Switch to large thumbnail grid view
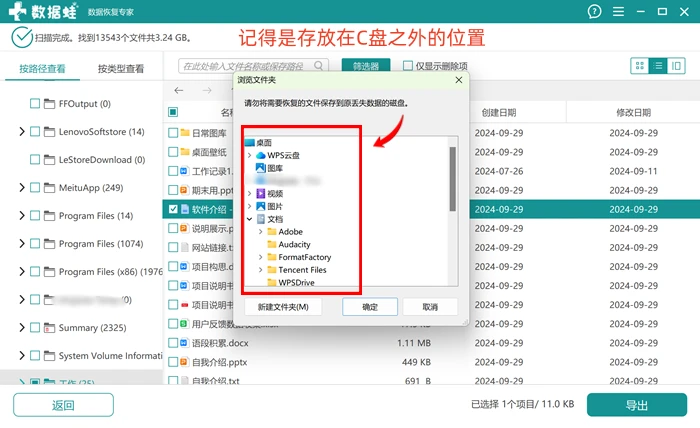Screen dimensions: 700x428 click(640, 66)
